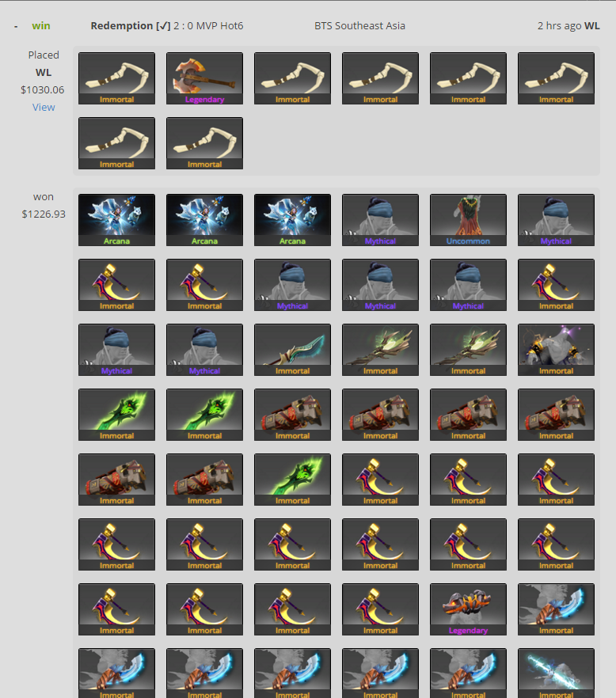Viewport: 616px width, 698px height.
Task: Click the green win status label
Action: point(41,26)
